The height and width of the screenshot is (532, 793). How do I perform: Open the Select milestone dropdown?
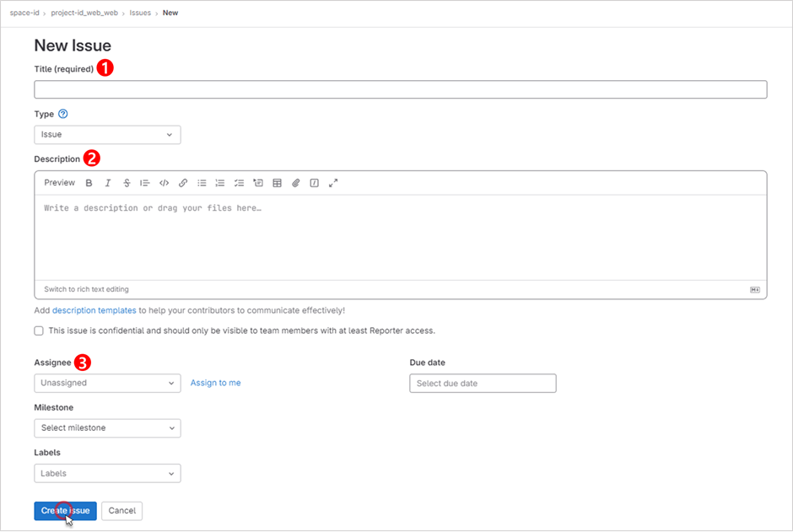click(x=107, y=428)
